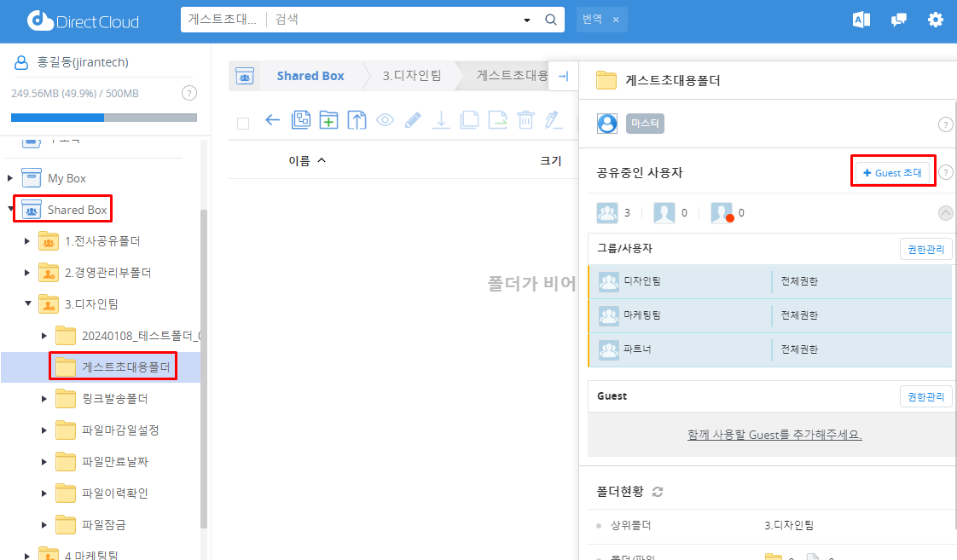This screenshot has height=560, width=957.
Task: Click the translate language icon in the header
Action: pos(861,20)
